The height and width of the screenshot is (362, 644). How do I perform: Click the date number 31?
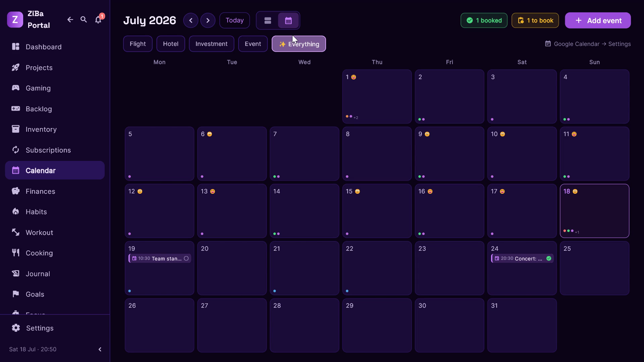[494, 306]
